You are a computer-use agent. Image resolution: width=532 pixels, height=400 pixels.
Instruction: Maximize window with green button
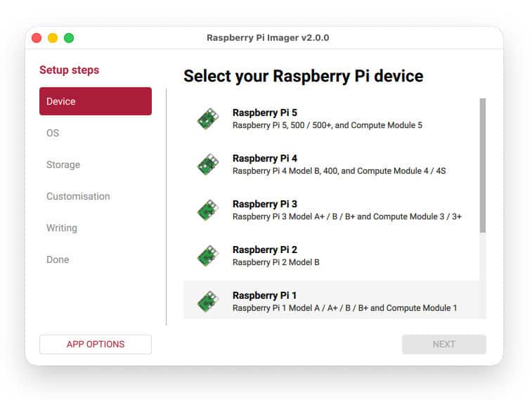point(69,38)
